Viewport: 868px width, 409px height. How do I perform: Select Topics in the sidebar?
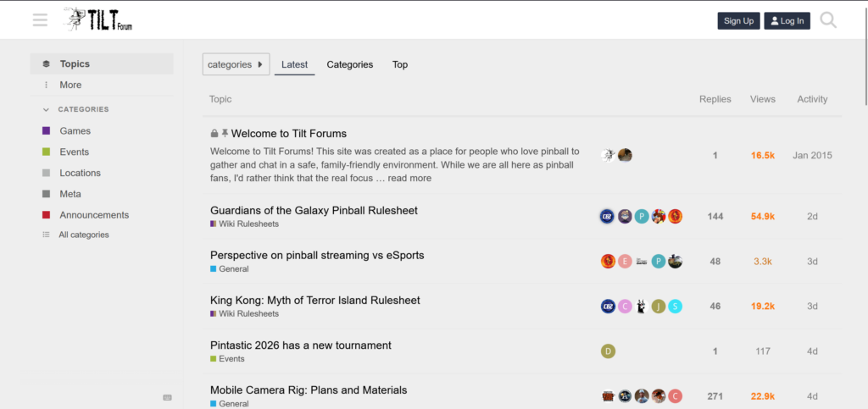102,64
